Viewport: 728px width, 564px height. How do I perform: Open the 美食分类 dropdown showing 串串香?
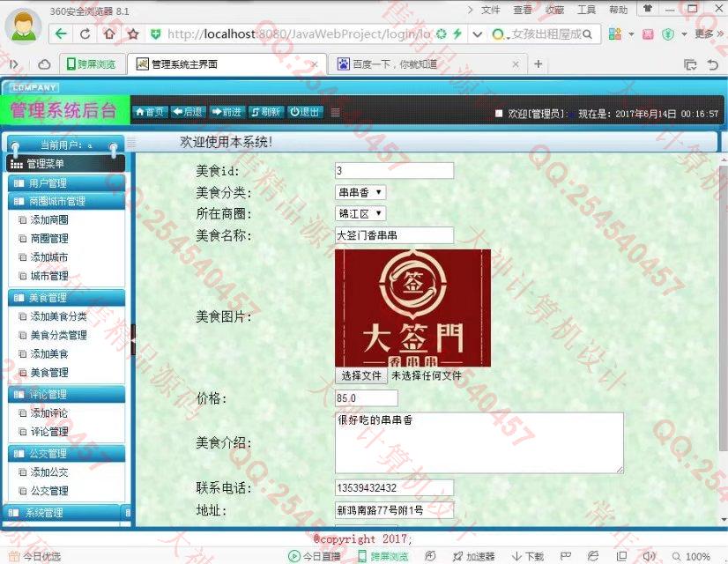[x=360, y=192]
